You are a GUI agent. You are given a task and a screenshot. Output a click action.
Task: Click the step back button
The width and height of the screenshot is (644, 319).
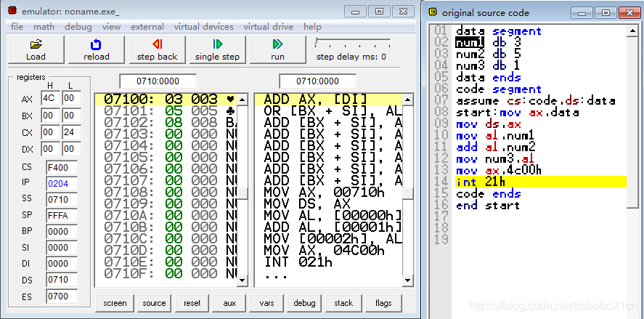pos(158,49)
